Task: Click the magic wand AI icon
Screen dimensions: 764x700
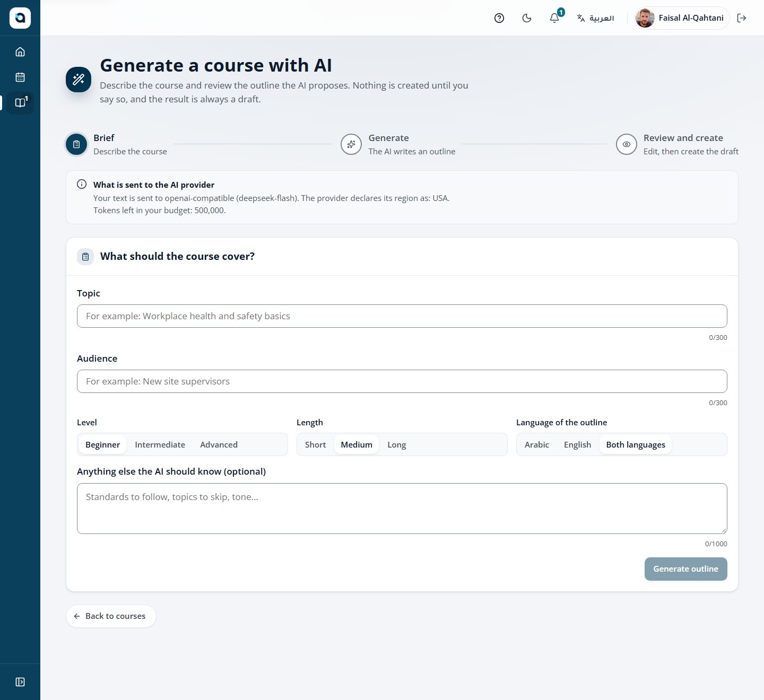Action: tap(79, 80)
